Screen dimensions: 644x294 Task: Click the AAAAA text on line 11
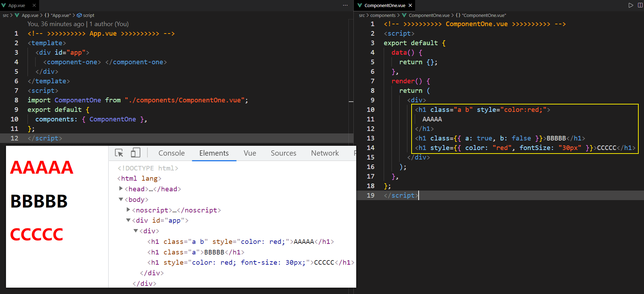point(432,119)
